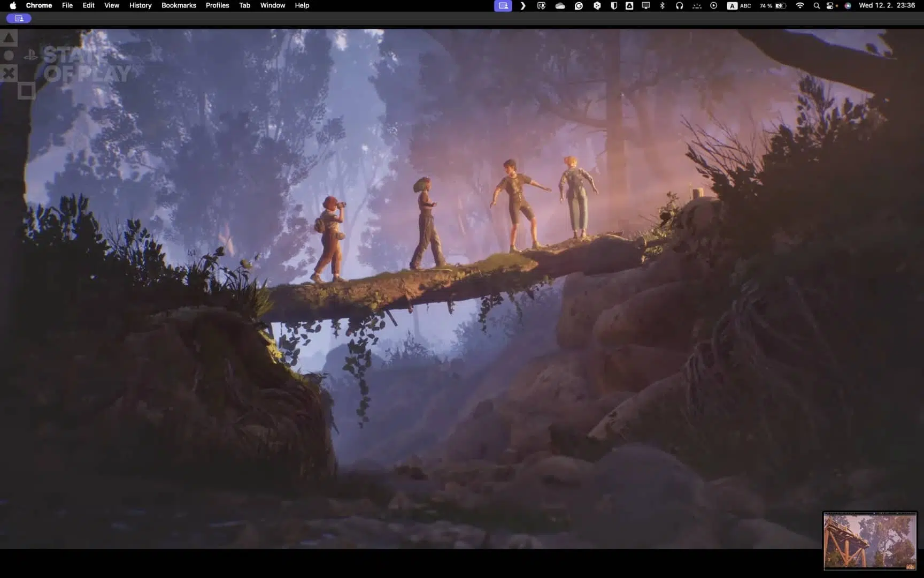Open Siri from the menu bar

click(x=848, y=5)
